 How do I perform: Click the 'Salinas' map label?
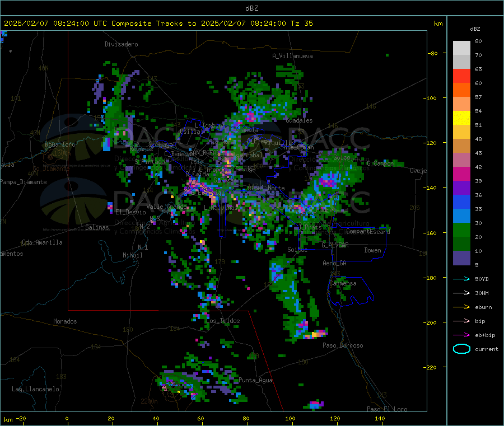(97, 227)
